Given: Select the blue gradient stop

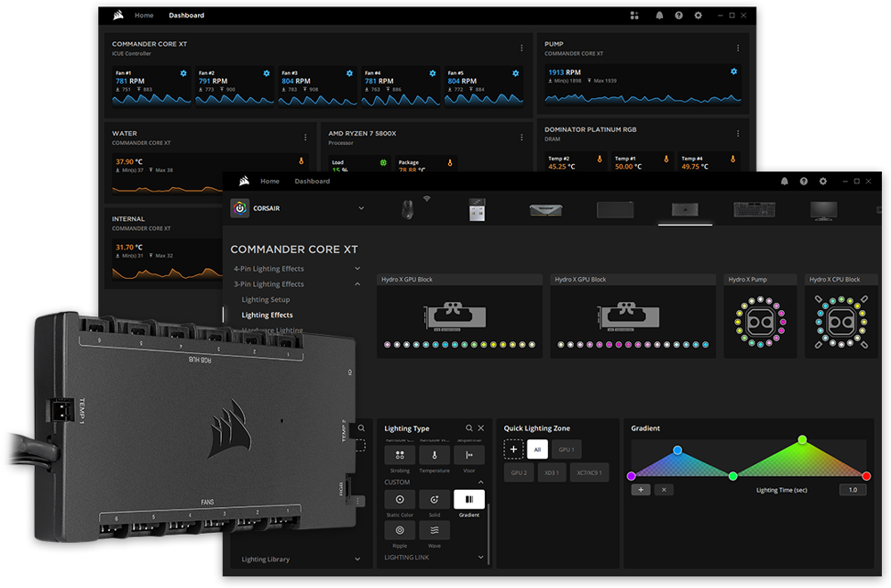Looking at the screenshot, I should coord(677,450).
